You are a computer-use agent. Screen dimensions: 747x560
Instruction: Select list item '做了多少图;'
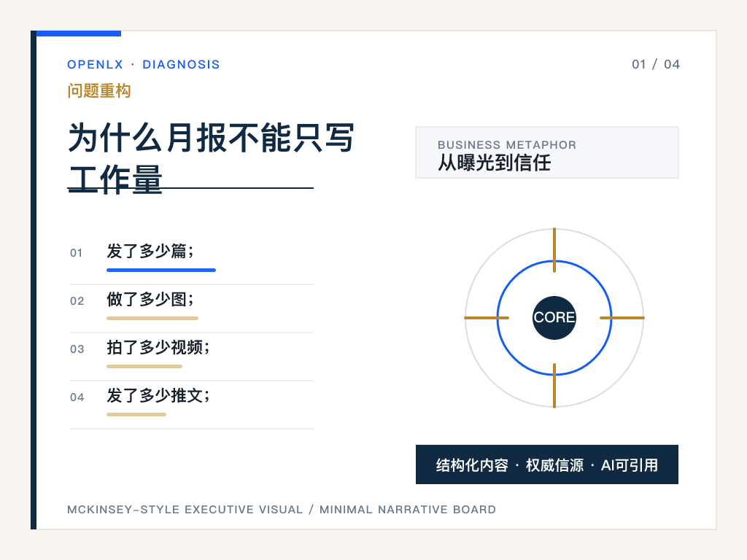pos(150,299)
